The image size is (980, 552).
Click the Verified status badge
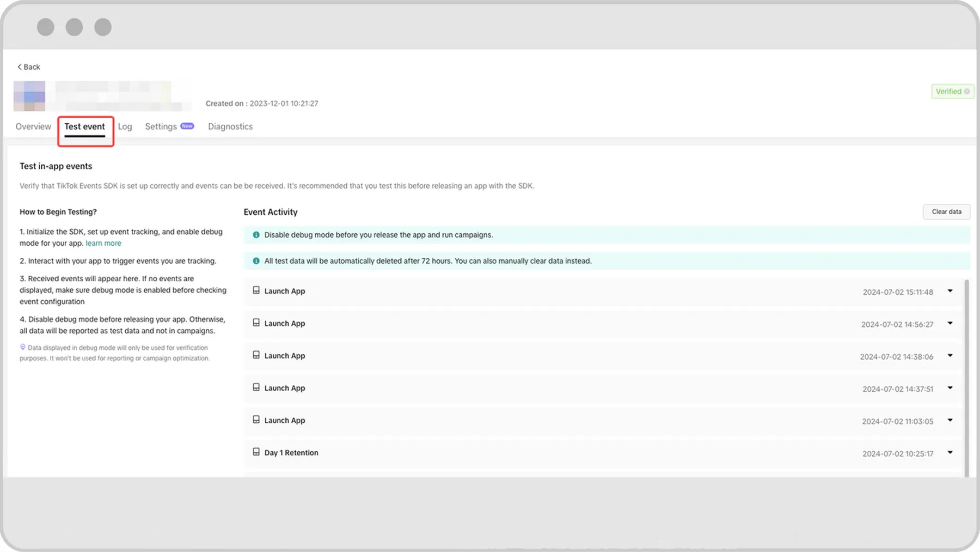coord(952,92)
